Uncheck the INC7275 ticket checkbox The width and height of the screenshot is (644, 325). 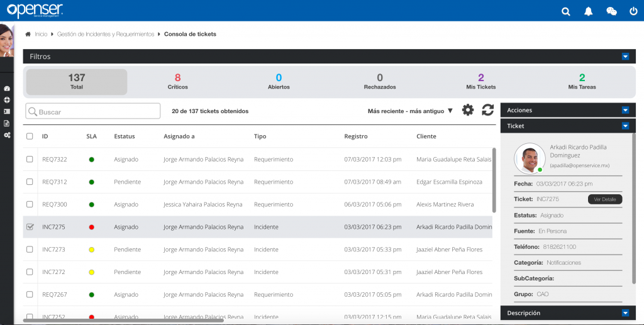[x=30, y=227]
